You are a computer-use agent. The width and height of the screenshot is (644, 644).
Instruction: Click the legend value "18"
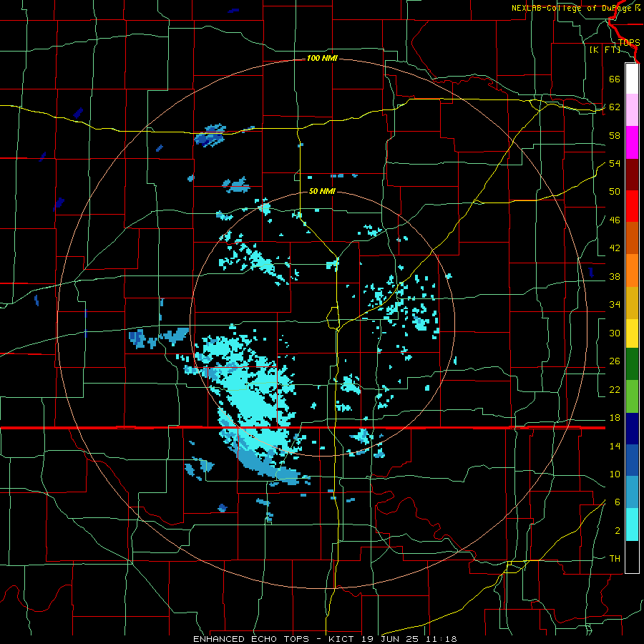615,418
